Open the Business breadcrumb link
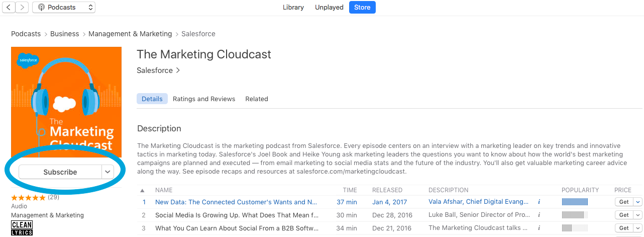The image size is (644, 237). point(64,34)
